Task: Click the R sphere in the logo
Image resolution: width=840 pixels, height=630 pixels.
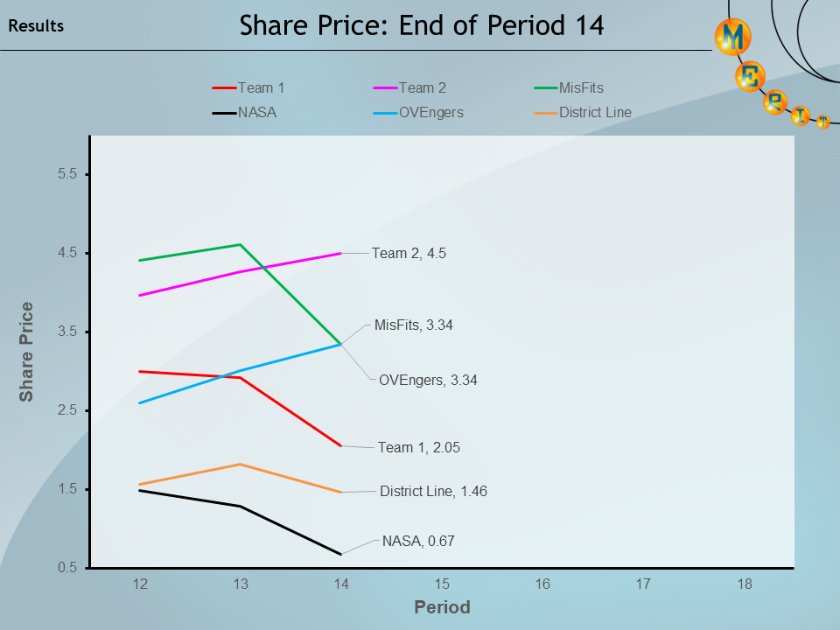Action: pyautogui.click(x=775, y=102)
